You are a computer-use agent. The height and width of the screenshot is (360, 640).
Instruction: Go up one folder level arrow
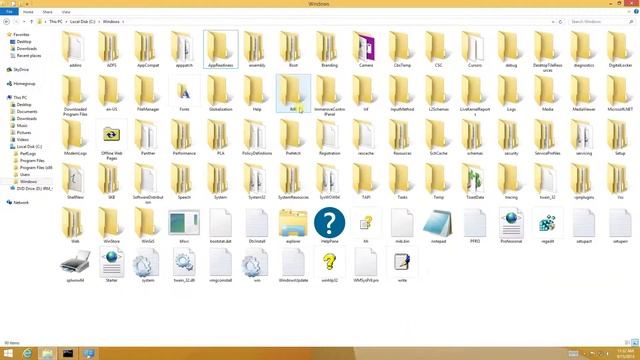click(31, 22)
